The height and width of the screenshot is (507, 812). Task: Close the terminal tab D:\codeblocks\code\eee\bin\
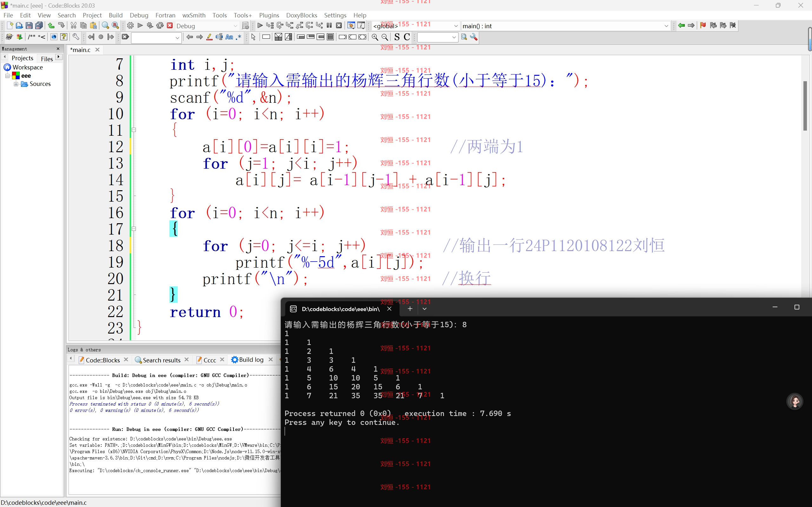[389, 309]
